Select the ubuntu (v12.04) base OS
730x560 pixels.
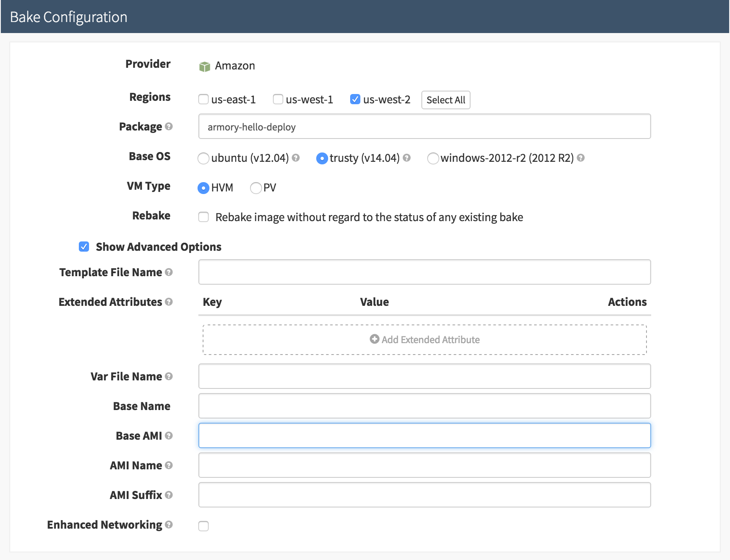203,158
